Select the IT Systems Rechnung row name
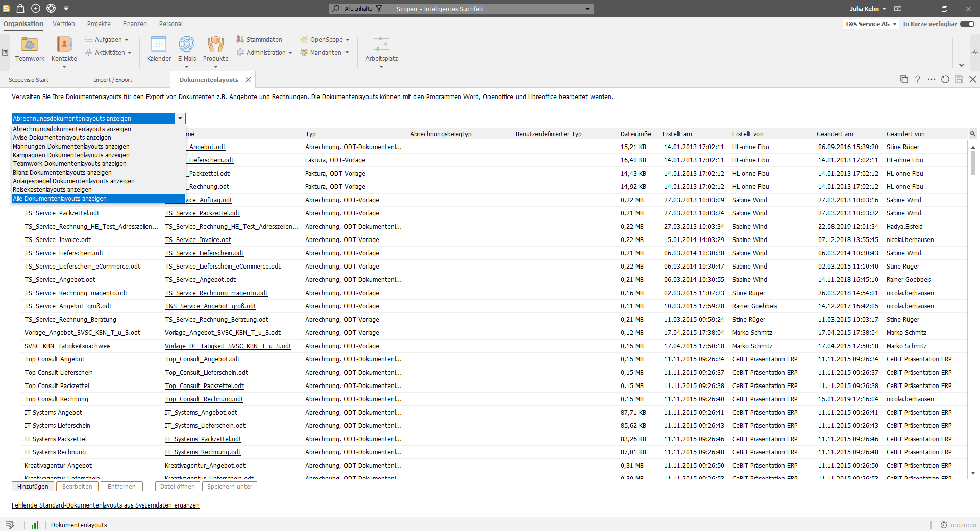 point(55,452)
